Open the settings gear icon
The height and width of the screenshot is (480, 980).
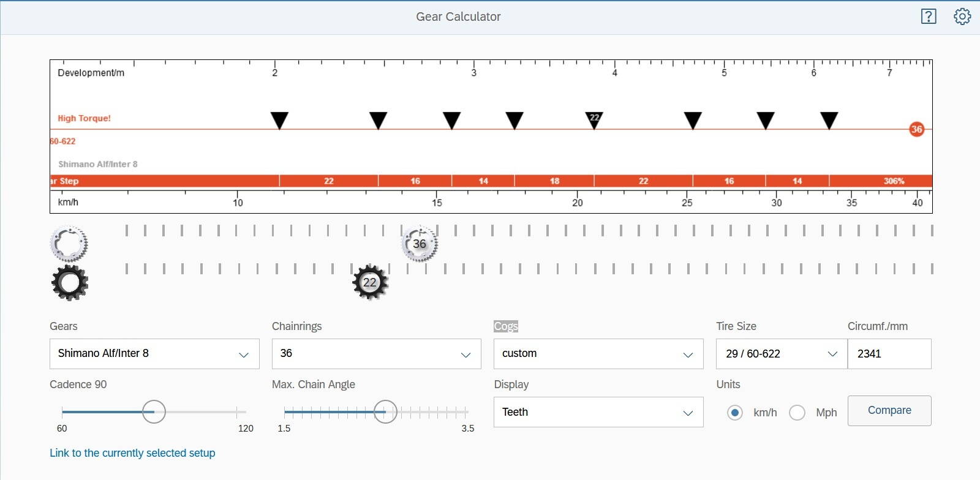(x=962, y=17)
